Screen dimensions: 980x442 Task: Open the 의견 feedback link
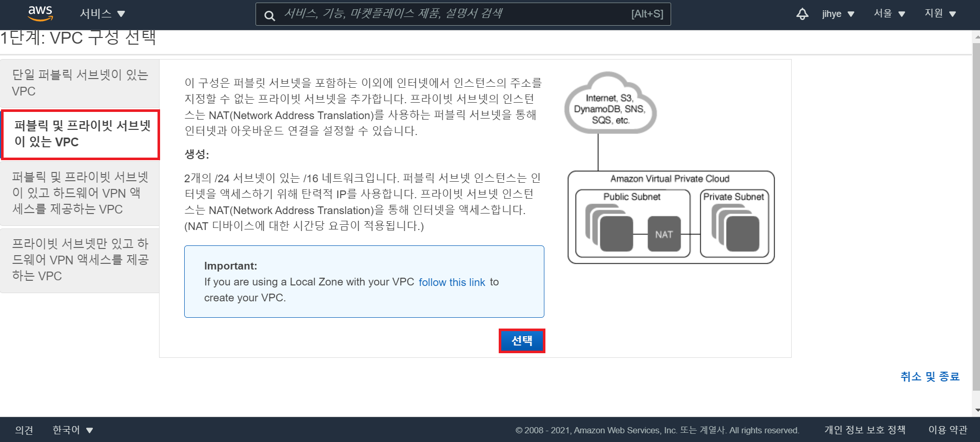(x=24, y=430)
